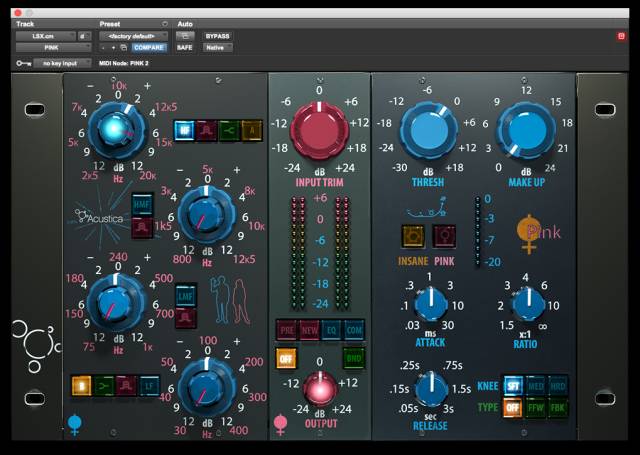Click the Acustica logo
This screenshot has width=640, height=455.
99,218
